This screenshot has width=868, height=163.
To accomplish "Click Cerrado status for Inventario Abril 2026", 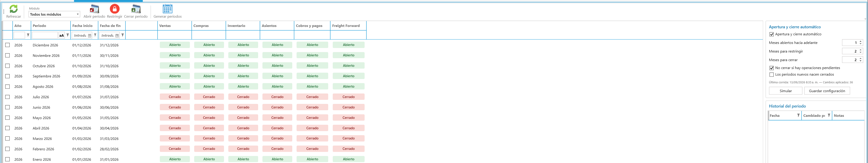I will pos(243,128).
